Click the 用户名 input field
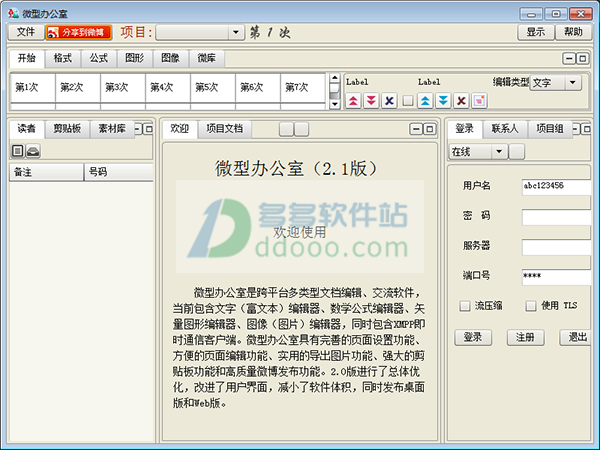This screenshot has width=600, height=450. [557, 187]
